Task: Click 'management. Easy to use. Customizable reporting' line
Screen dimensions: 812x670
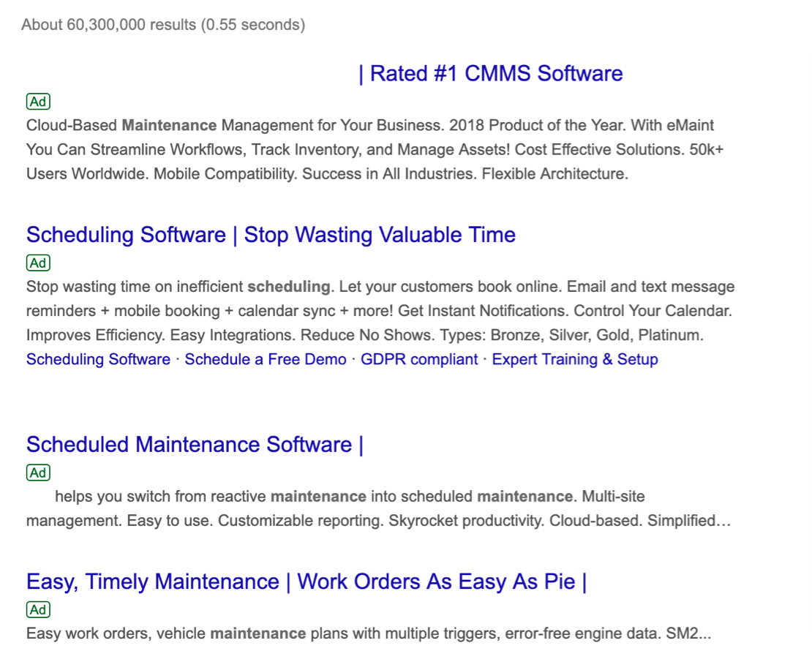Action: (x=378, y=521)
